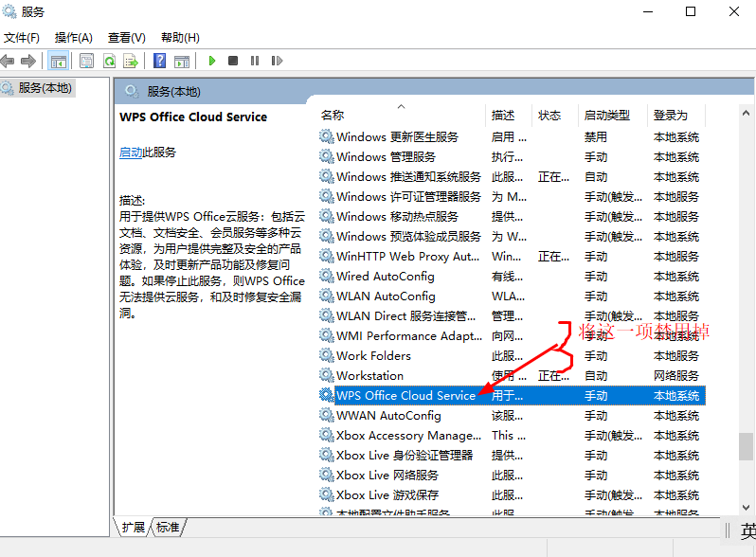Sort by the 登录为 column header
This screenshot has width=756, height=557.
pos(676,116)
